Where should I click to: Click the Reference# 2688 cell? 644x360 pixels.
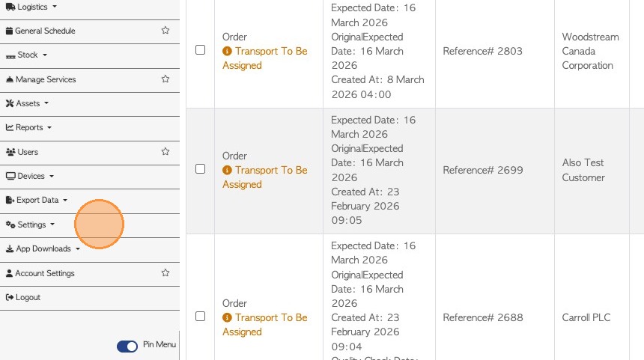(482, 317)
